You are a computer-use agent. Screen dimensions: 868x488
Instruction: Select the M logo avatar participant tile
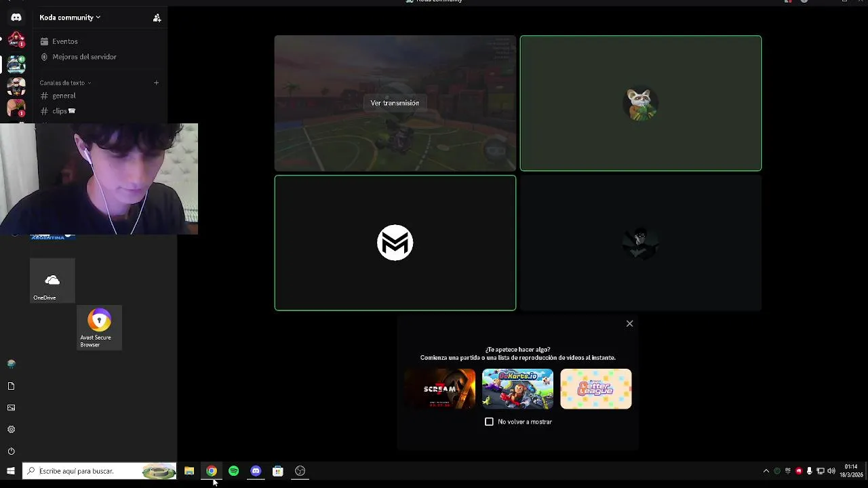(395, 243)
